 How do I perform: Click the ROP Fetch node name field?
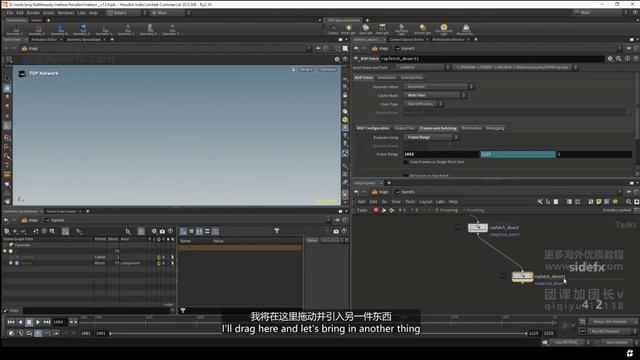click(492, 59)
